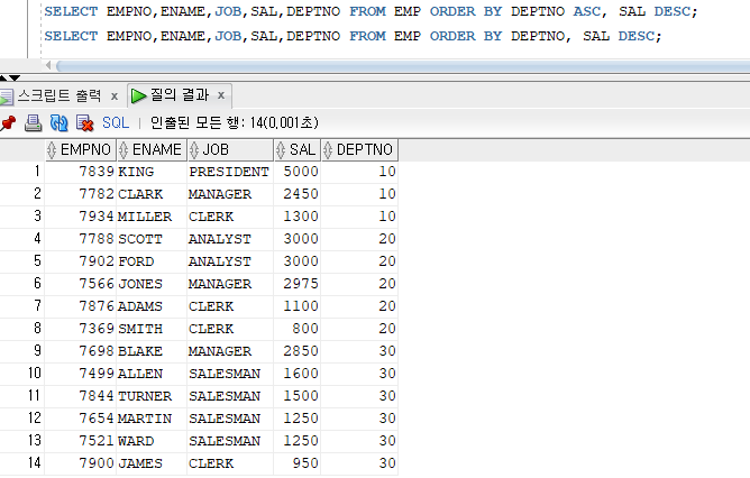Click the sort arrows icon beside EMPNO
Viewport: 750px width, 478px height.
point(52,150)
